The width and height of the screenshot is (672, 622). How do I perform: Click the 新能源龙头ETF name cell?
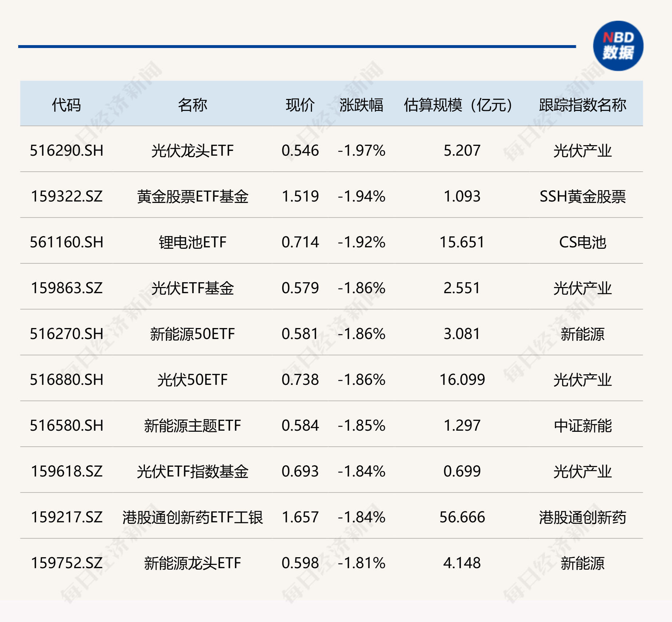(x=192, y=563)
